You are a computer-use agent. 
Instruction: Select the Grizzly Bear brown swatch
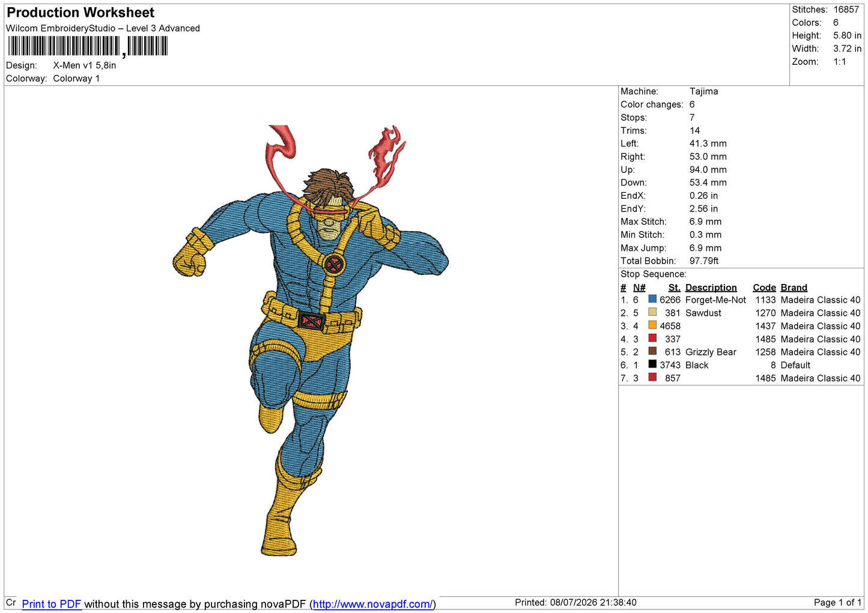click(652, 351)
